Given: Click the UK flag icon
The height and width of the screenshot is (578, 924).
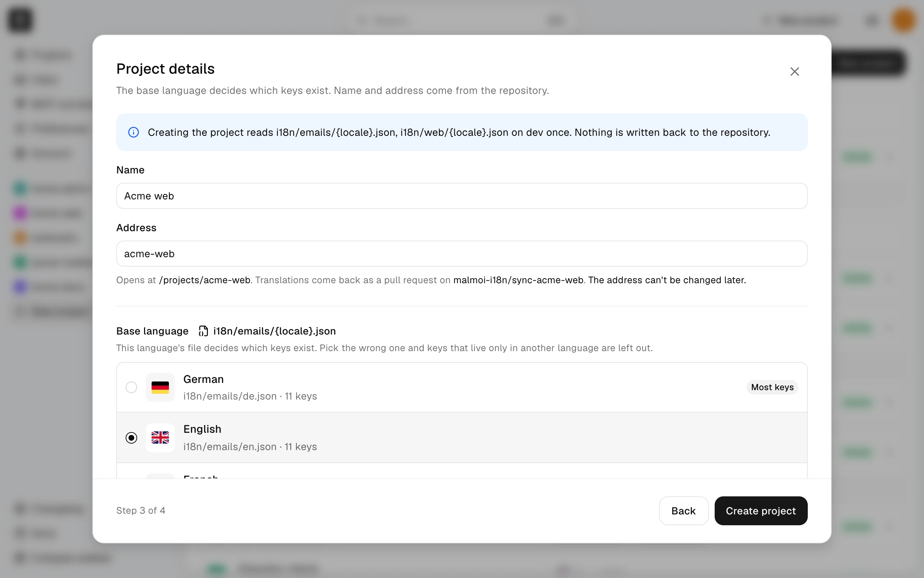Looking at the screenshot, I should [x=160, y=437].
